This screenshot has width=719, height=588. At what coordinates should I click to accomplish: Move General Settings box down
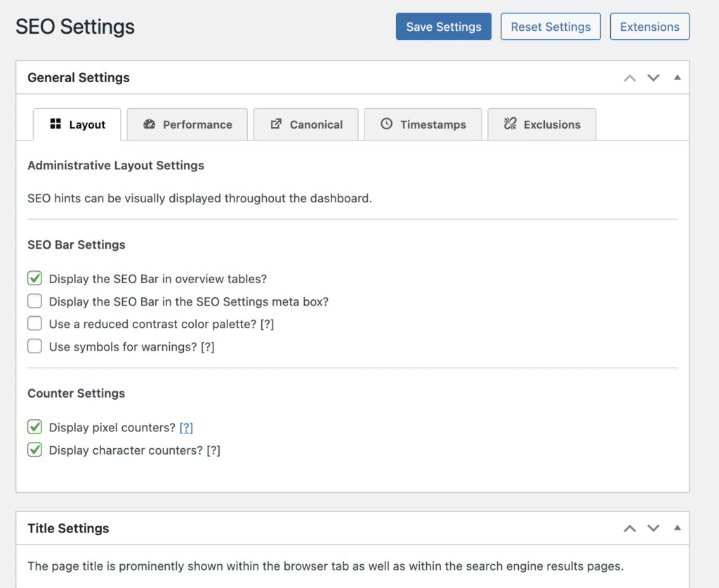pos(654,77)
